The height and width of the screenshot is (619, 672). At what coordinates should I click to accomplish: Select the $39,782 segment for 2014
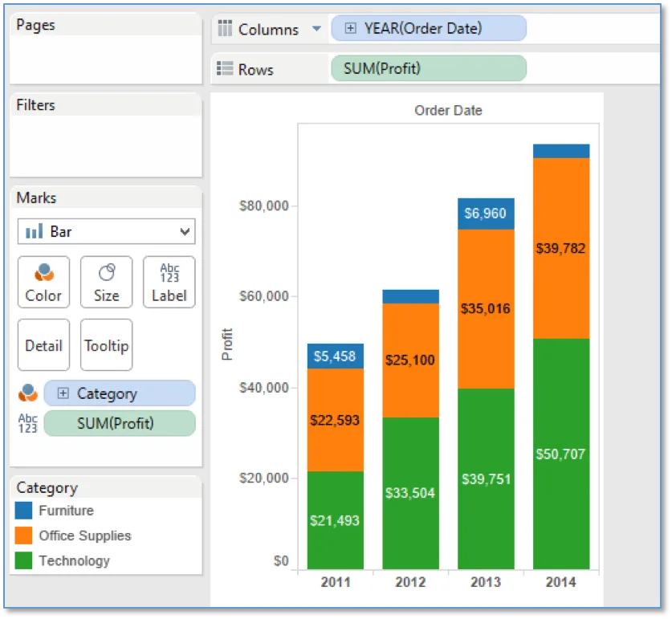click(561, 248)
